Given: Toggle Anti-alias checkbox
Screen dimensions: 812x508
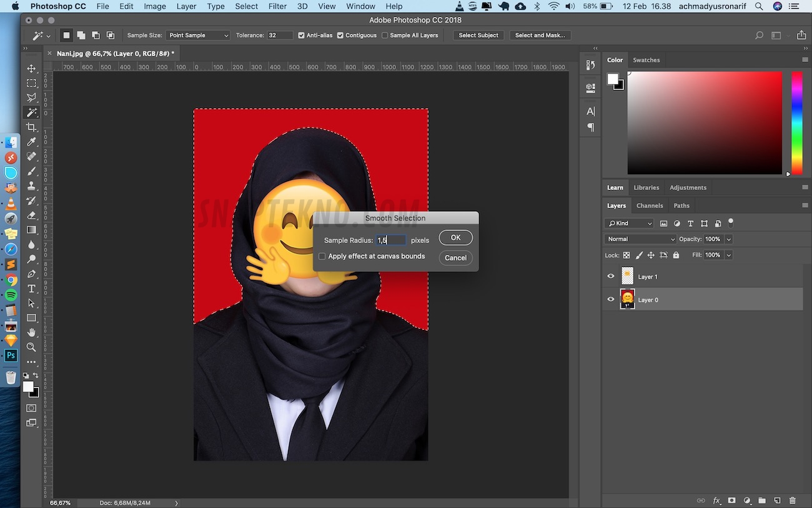Looking at the screenshot, I should pyautogui.click(x=302, y=36).
